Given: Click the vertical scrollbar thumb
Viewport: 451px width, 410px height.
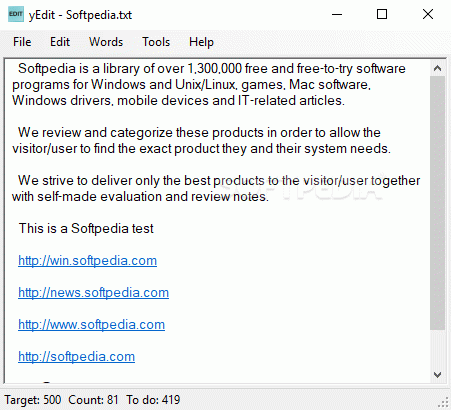Looking at the screenshot, I should coord(437,203).
